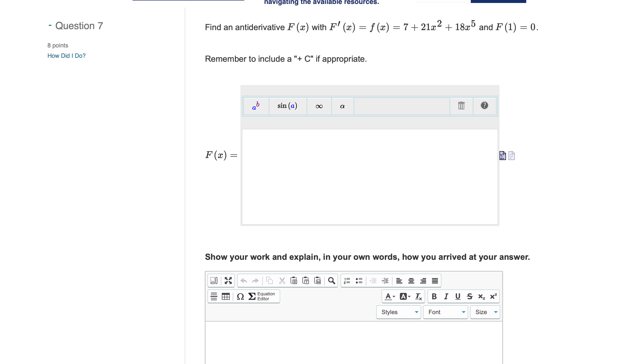The image size is (639, 364).
Task: Open the Styles dropdown
Action: pyautogui.click(x=398, y=312)
